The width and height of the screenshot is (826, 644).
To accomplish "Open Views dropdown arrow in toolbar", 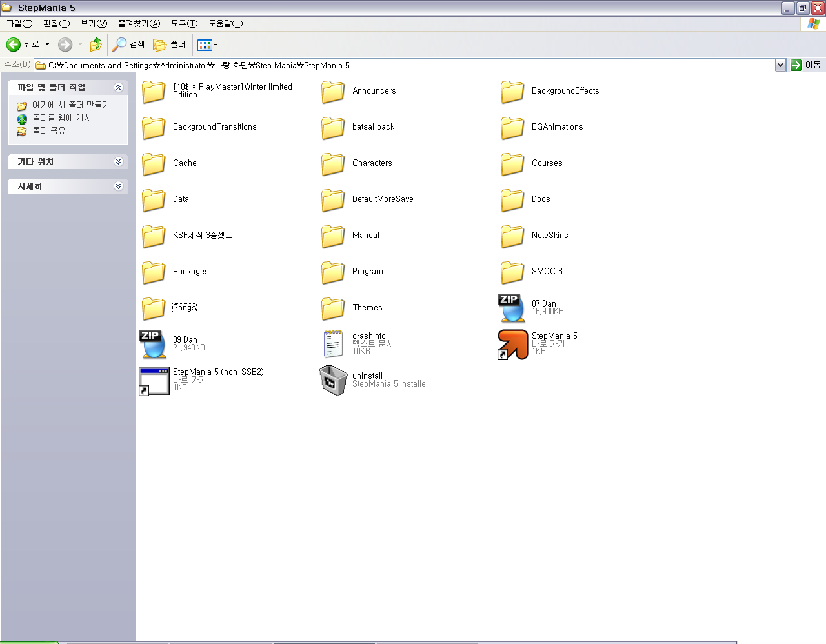I will click(216, 45).
